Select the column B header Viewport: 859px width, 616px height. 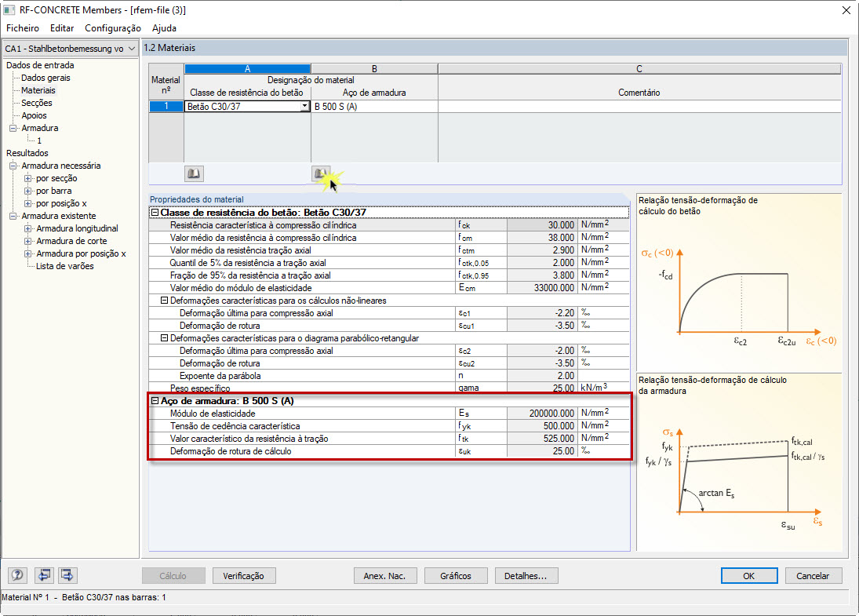click(x=374, y=68)
